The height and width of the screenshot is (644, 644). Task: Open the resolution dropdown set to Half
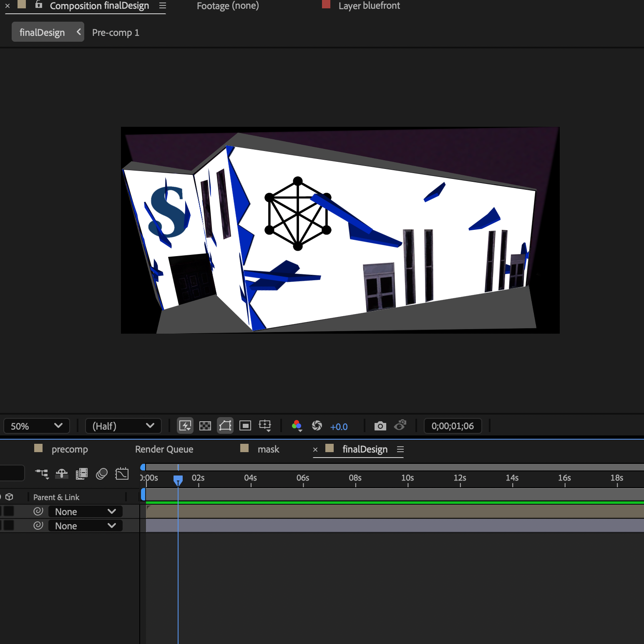click(123, 426)
